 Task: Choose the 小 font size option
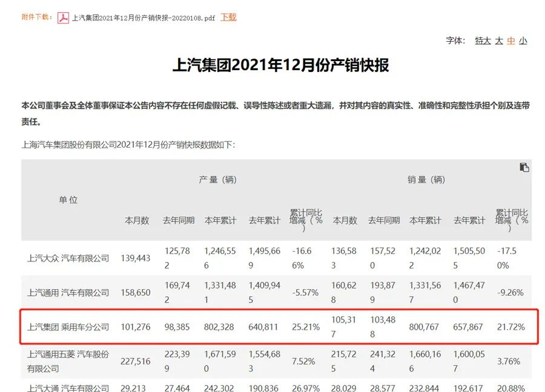[523, 41]
